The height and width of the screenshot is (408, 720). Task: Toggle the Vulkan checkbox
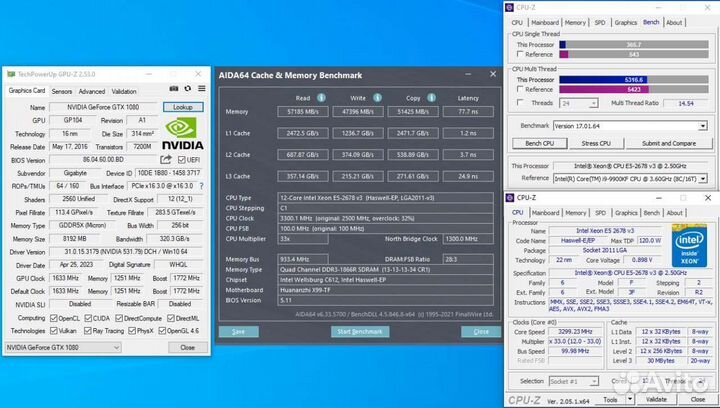(x=54, y=330)
